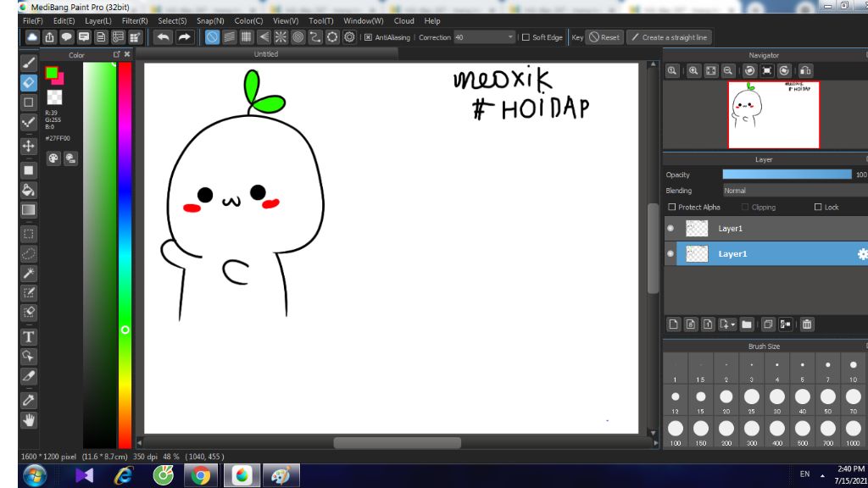Image resolution: width=868 pixels, height=488 pixels.
Task: Add a new layer folder
Action: click(747, 324)
